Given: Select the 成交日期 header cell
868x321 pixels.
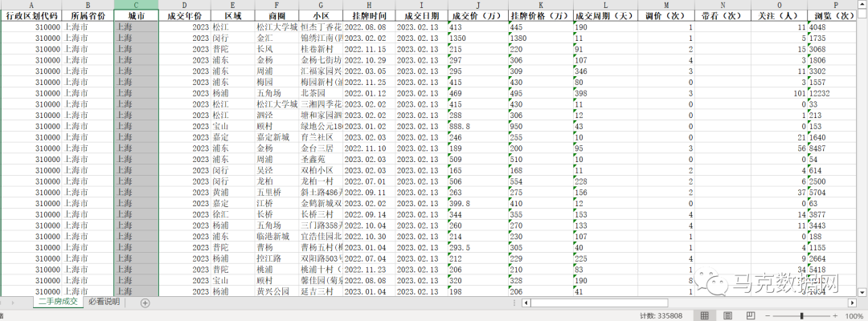Looking at the screenshot, I should (x=422, y=16).
